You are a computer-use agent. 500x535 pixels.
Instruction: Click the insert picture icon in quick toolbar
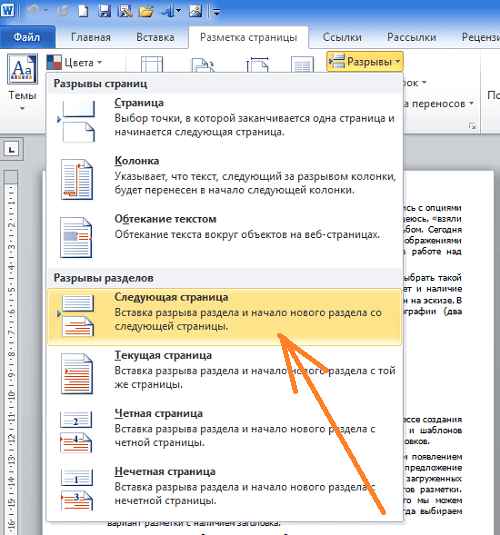pos(196,11)
